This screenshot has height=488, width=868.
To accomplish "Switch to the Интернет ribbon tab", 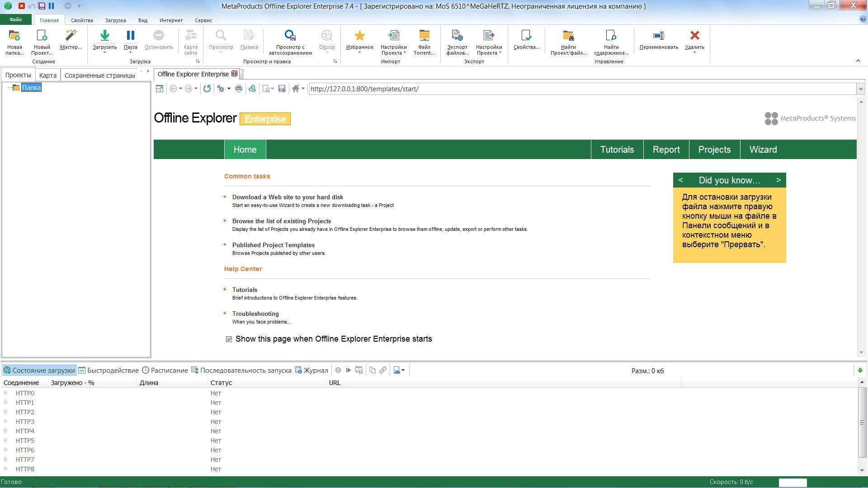I will coord(171,20).
